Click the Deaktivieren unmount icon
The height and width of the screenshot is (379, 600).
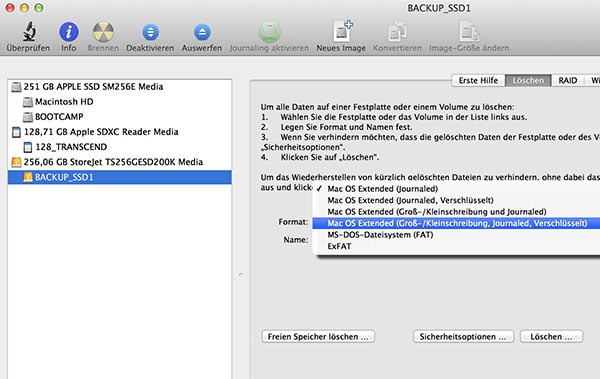pyautogui.click(x=150, y=32)
